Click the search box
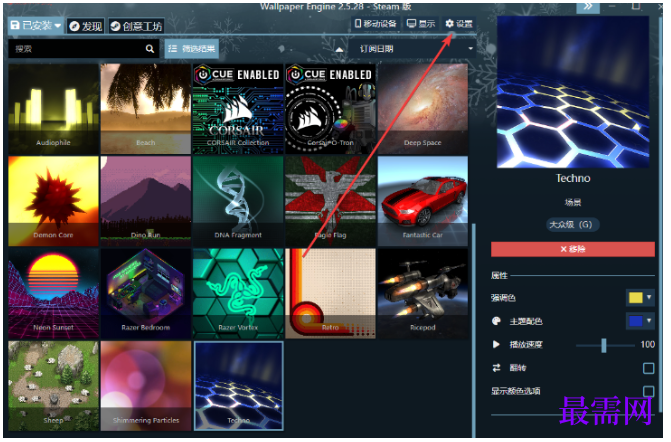The height and width of the screenshot is (442, 671). [83, 49]
